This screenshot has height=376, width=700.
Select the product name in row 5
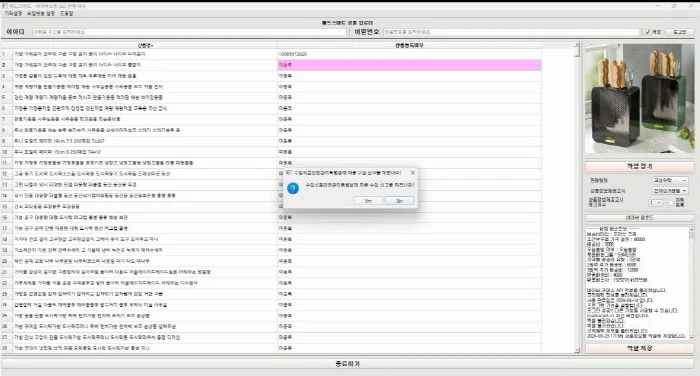click(145, 97)
